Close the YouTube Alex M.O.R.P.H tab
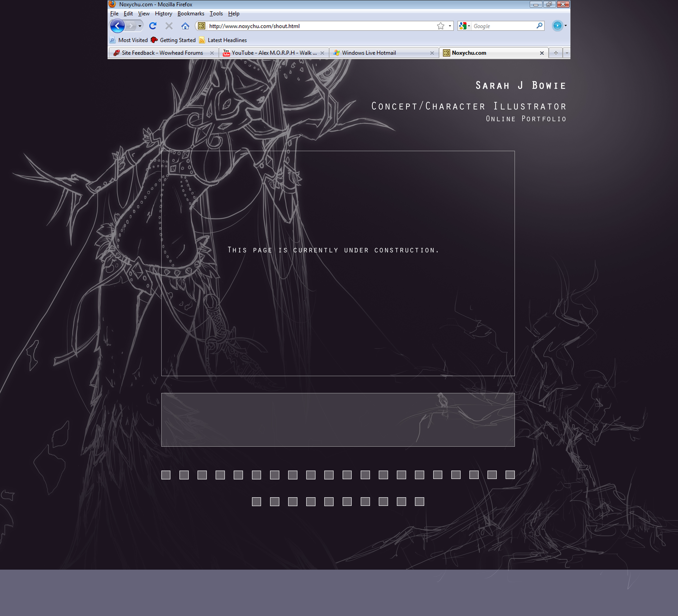The image size is (678, 616). click(322, 53)
